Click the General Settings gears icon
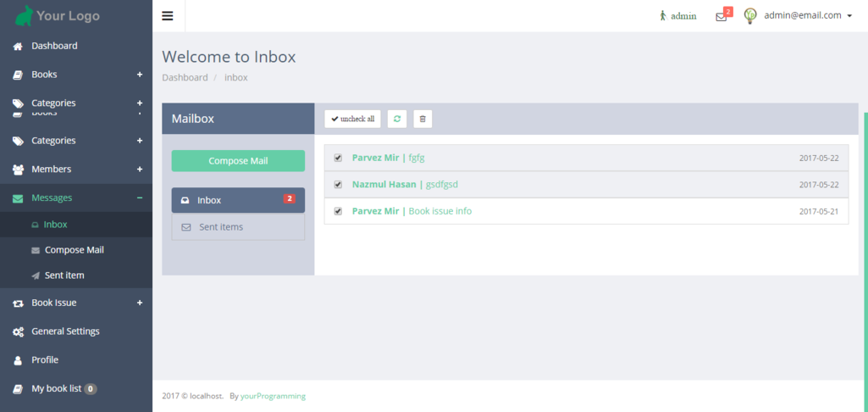This screenshot has height=412, width=868. tap(18, 331)
